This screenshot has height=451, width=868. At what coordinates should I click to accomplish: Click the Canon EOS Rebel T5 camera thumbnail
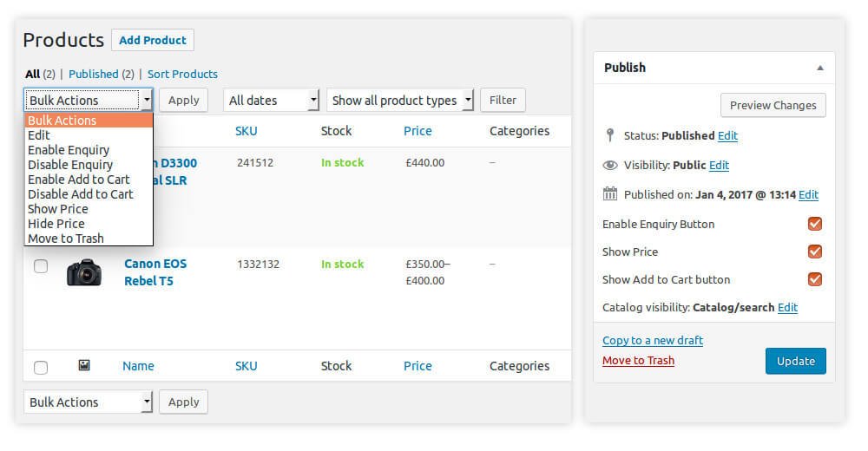[x=84, y=272]
